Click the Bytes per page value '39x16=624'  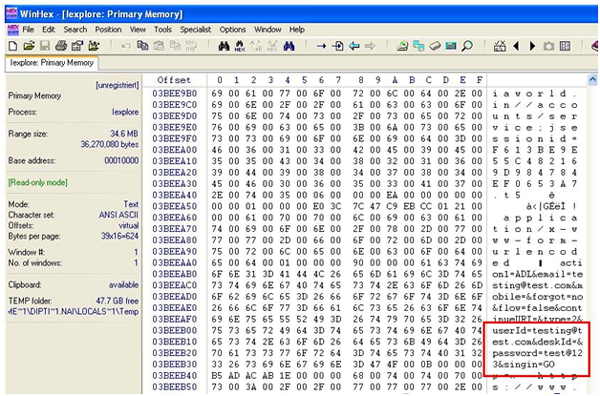[x=120, y=236]
